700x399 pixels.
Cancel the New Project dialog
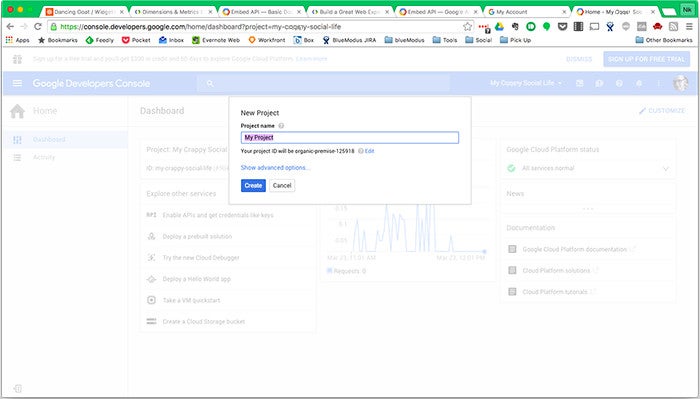click(282, 185)
